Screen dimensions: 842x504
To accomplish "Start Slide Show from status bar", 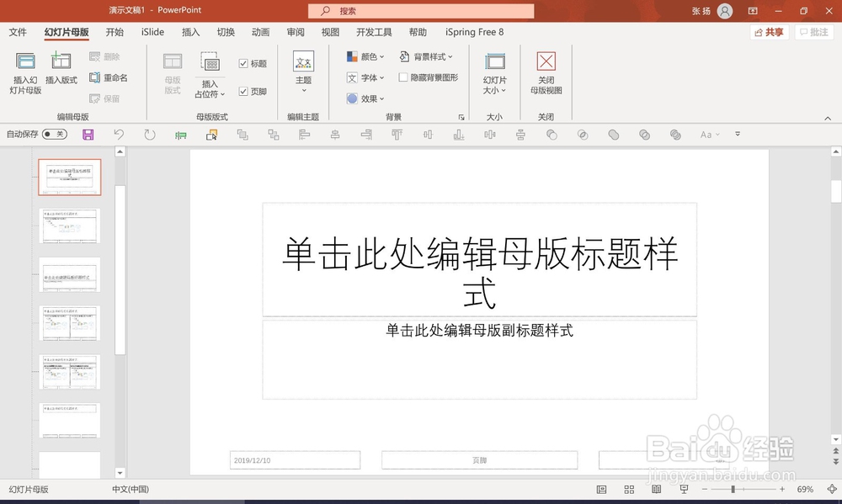I will pos(684,490).
